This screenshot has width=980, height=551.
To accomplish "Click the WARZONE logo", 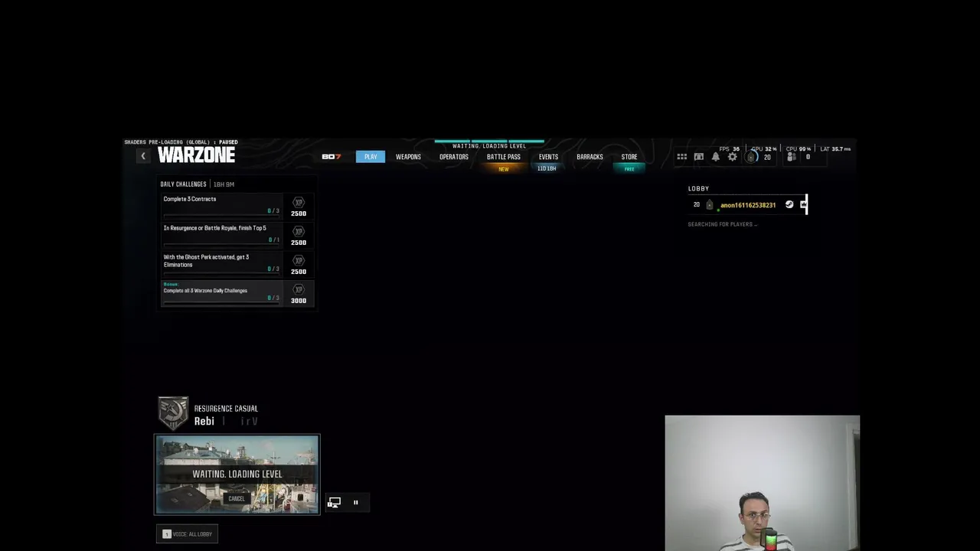I will (x=196, y=155).
